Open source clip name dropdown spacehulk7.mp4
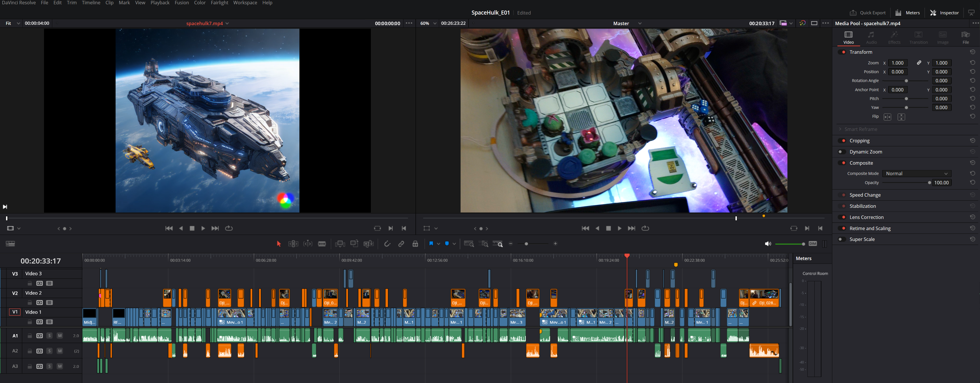 tap(227, 23)
